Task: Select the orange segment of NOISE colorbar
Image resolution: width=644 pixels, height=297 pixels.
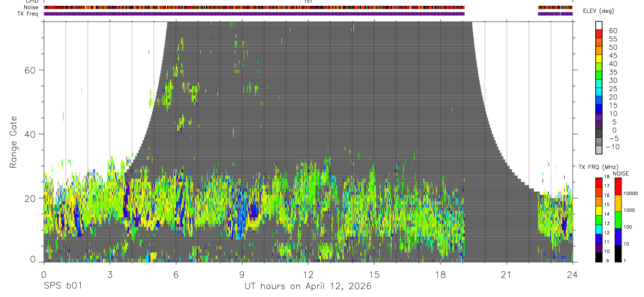Action: pyautogui.click(x=618, y=203)
